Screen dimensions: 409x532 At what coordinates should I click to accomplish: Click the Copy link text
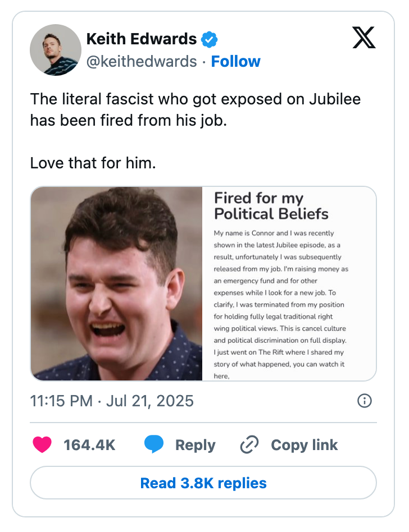pyautogui.click(x=304, y=445)
